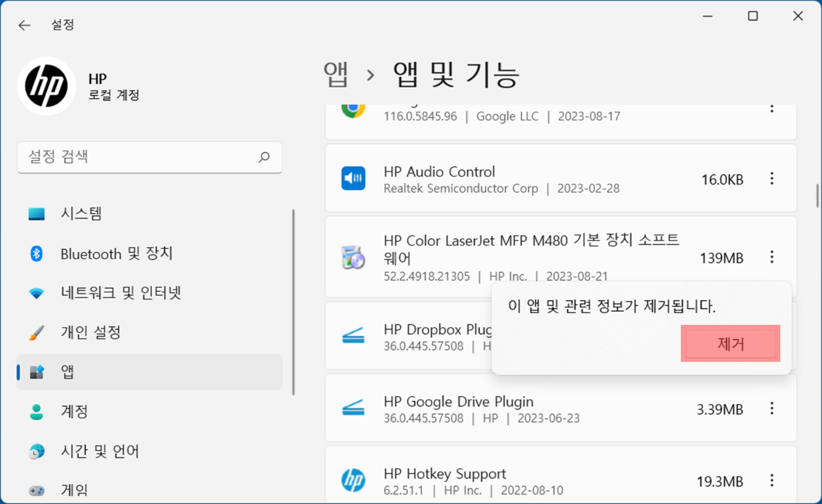The width and height of the screenshot is (822, 504).
Task: Minimize the Settings window
Action: 707,16
